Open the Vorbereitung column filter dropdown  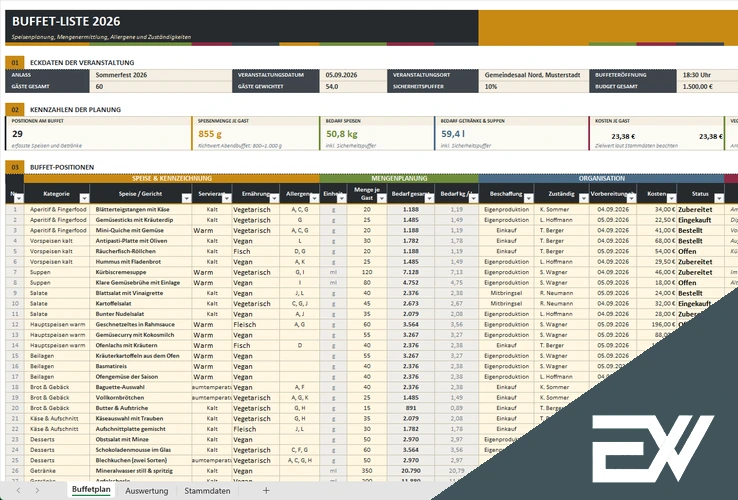pos(631,198)
